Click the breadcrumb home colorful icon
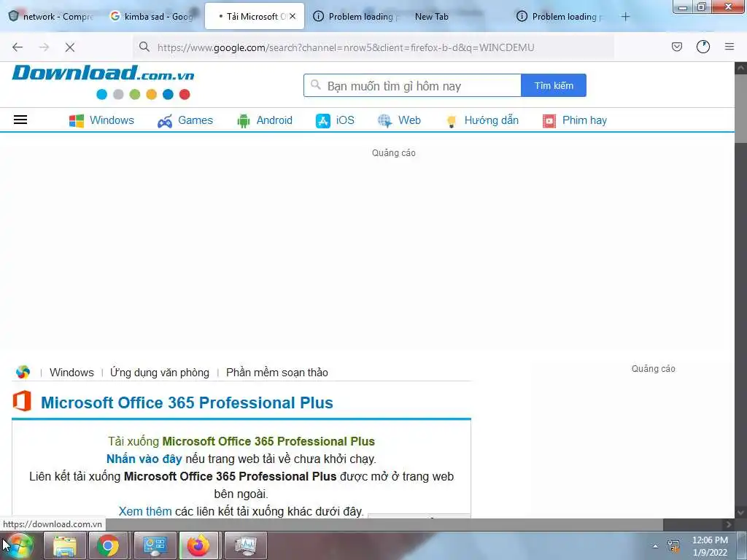Viewport: 747px width, 560px height. 23,372
